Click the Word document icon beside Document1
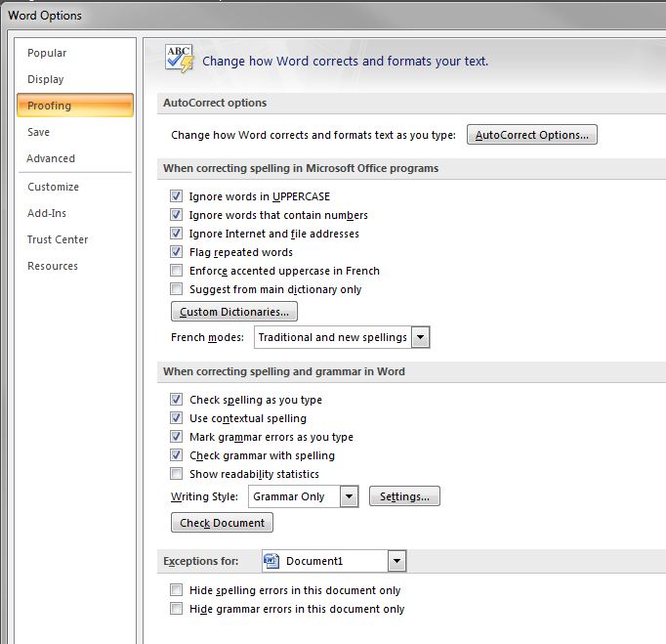 click(x=271, y=561)
